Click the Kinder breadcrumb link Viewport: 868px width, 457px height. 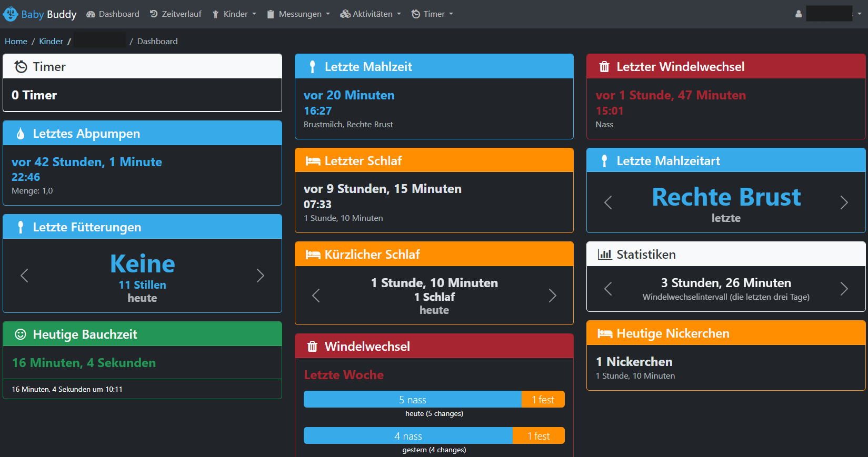point(51,42)
